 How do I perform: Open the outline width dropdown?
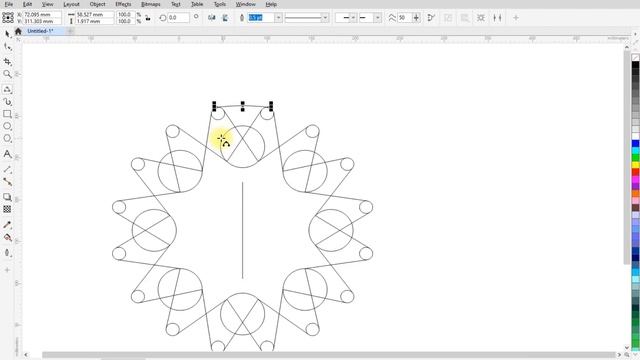pos(278,18)
